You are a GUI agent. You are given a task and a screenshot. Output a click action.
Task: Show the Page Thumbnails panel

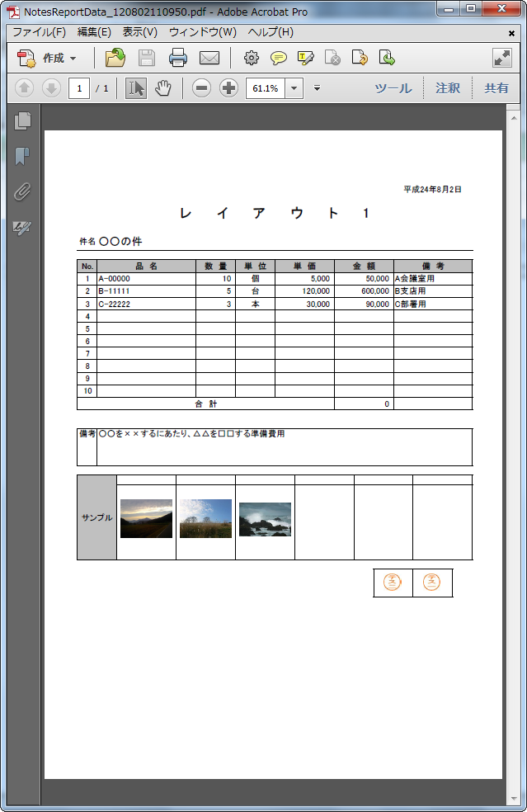click(x=23, y=121)
